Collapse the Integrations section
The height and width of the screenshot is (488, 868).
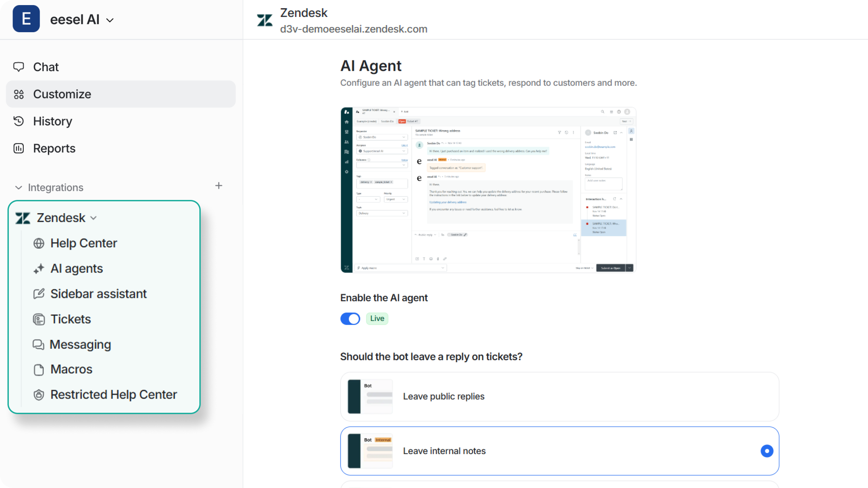tap(19, 187)
